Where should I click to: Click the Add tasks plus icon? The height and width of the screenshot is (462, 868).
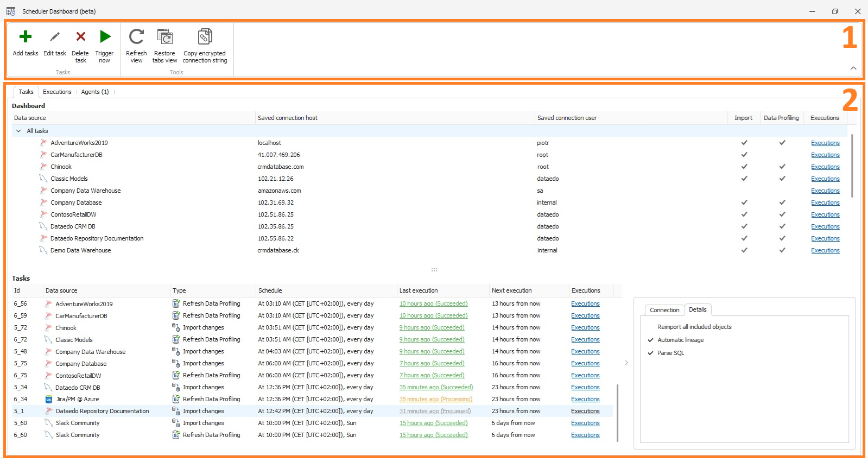point(26,36)
